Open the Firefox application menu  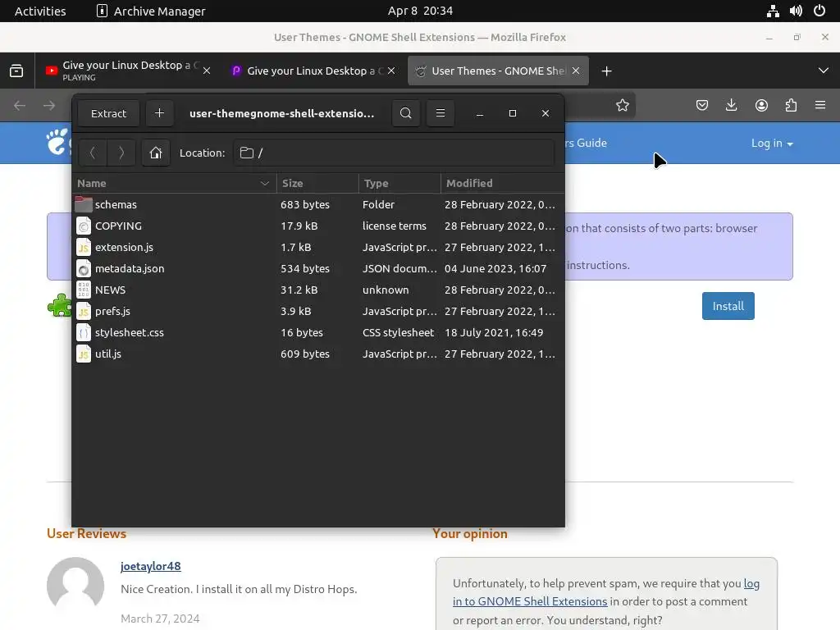pos(820,105)
